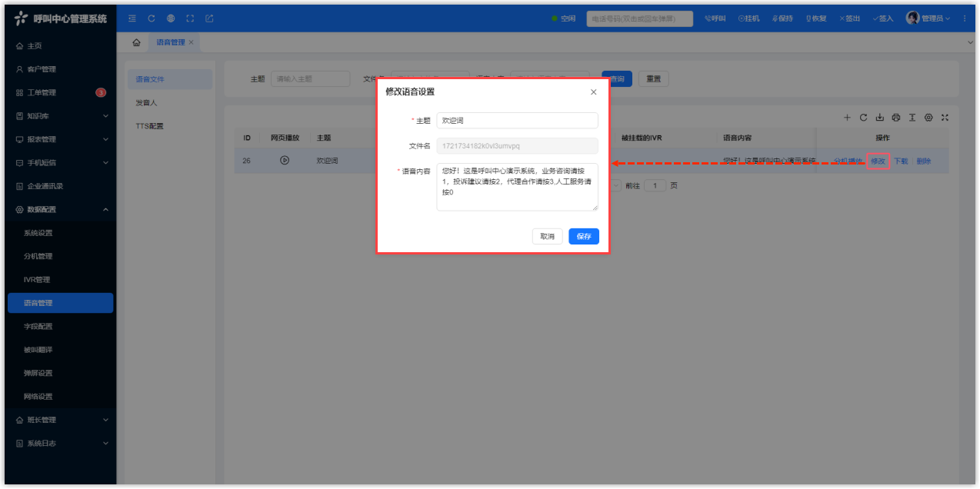The image size is (980, 489).
Task: Close the 修改语音设置 dialog with X
Action: point(593,92)
